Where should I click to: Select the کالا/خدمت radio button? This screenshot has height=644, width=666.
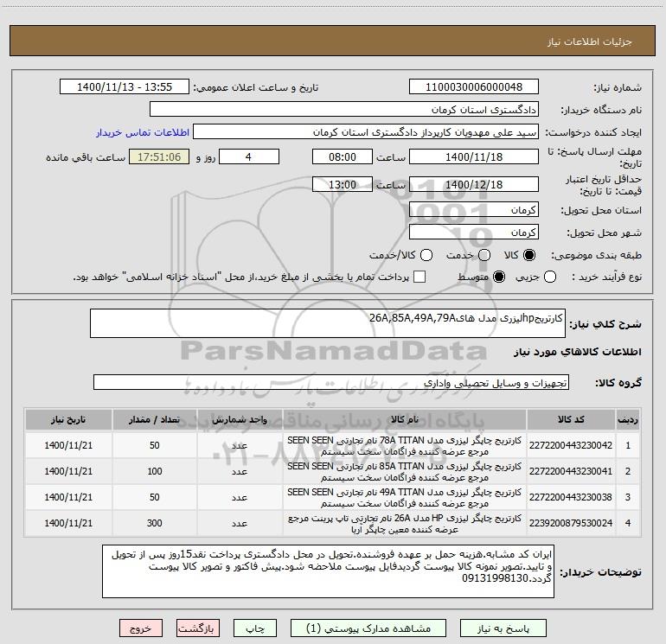click(426, 255)
